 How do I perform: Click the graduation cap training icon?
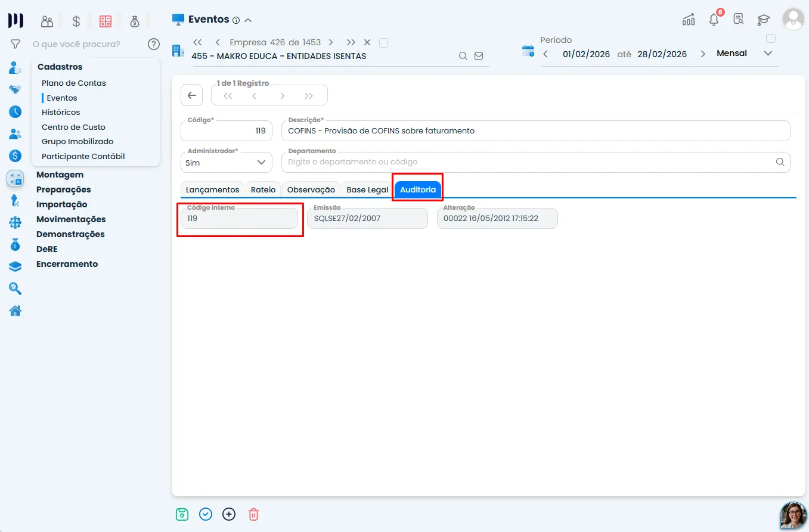coord(763,20)
